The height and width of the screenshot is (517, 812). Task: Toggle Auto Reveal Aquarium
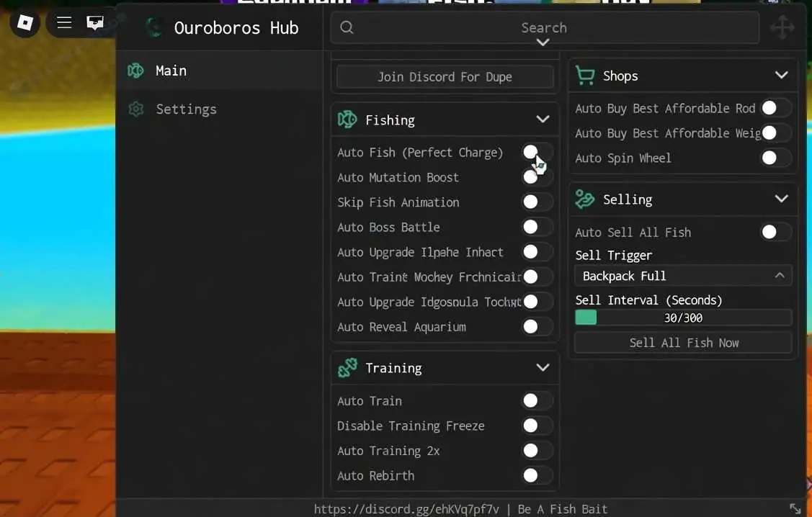tap(537, 327)
